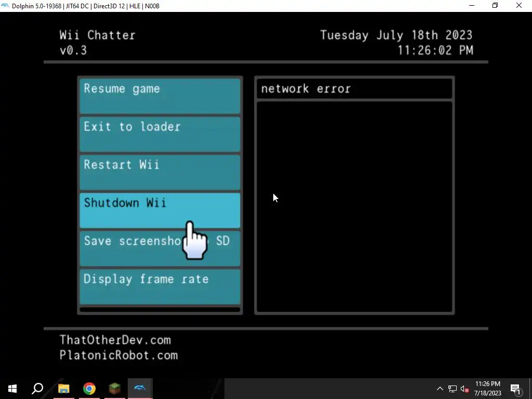Click the 11:26:02 PM clock text
The width and height of the screenshot is (532, 399).
pos(435,50)
